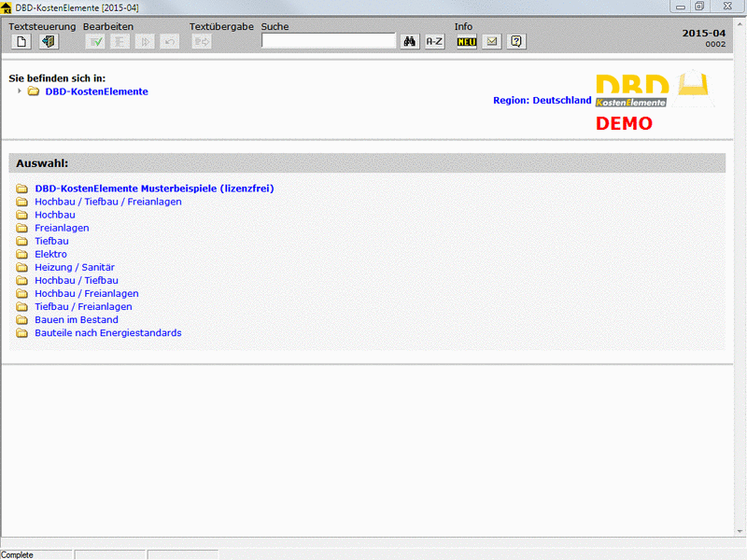Open Heizung / Sanitär category
The height and width of the screenshot is (560, 747).
coord(75,267)
